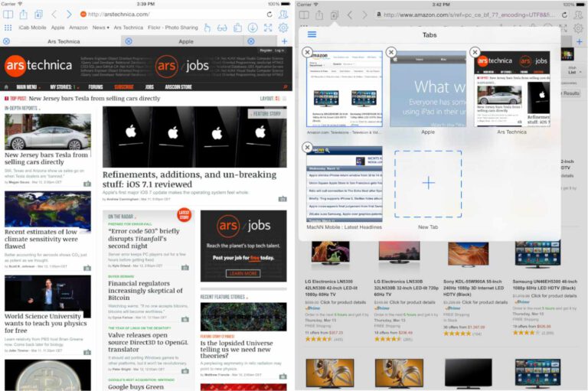
Task: Open 'Error code 503' Titanfall story
Action: (x=144, y=239)
